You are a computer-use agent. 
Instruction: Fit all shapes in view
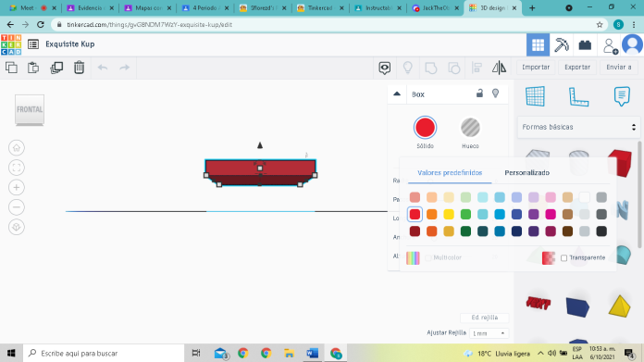pyautogui.click(x=17, y=168)
